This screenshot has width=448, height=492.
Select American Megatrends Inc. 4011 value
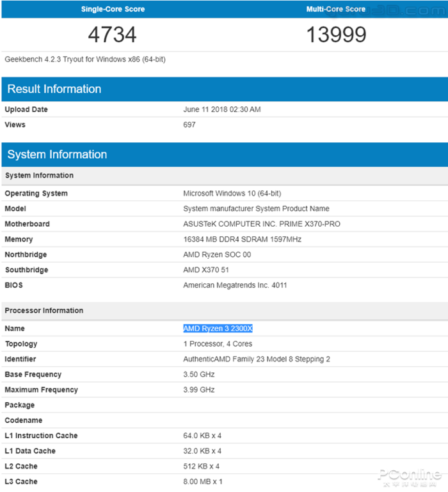point(235,286)
